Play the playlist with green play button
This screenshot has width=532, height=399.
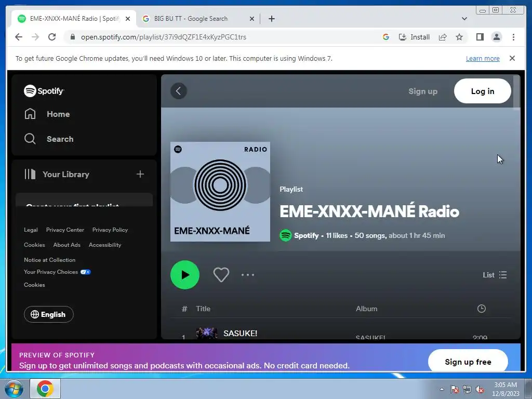(x=185, y=275)
